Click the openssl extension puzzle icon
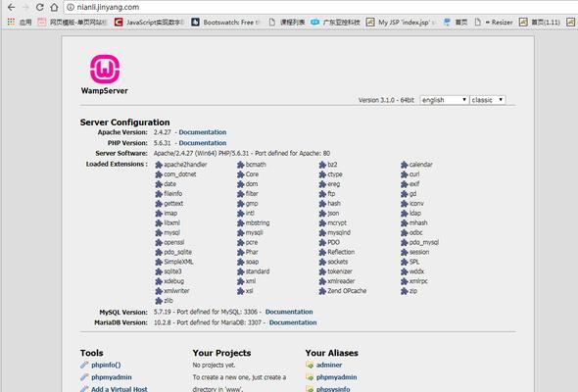Viewport: 578px width, 392px height. tap(159, 242)
